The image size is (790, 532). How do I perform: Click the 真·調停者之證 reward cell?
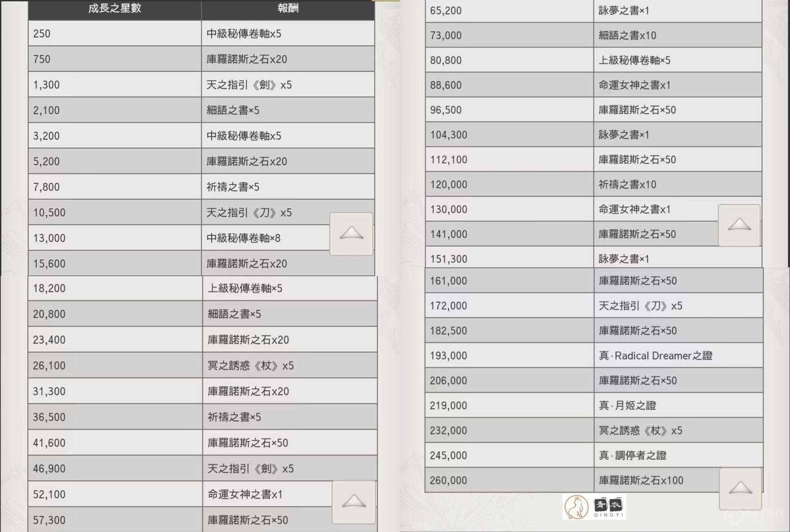pos(678,455)
